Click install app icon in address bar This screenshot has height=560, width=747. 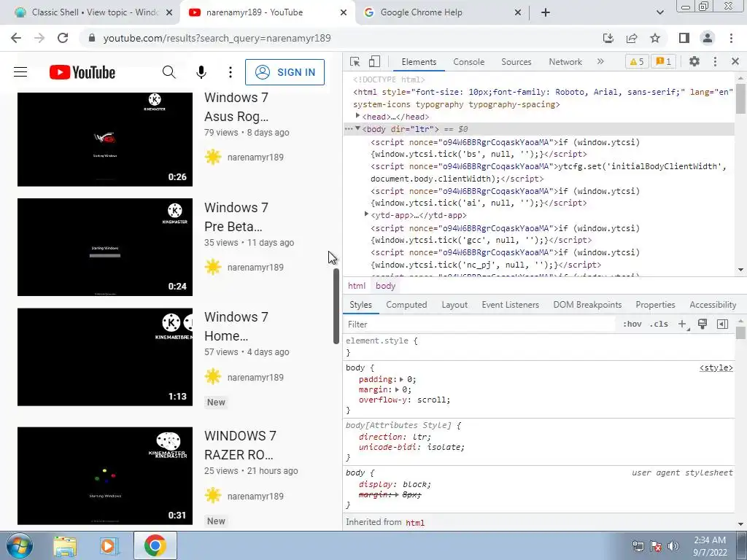[608, 38]
